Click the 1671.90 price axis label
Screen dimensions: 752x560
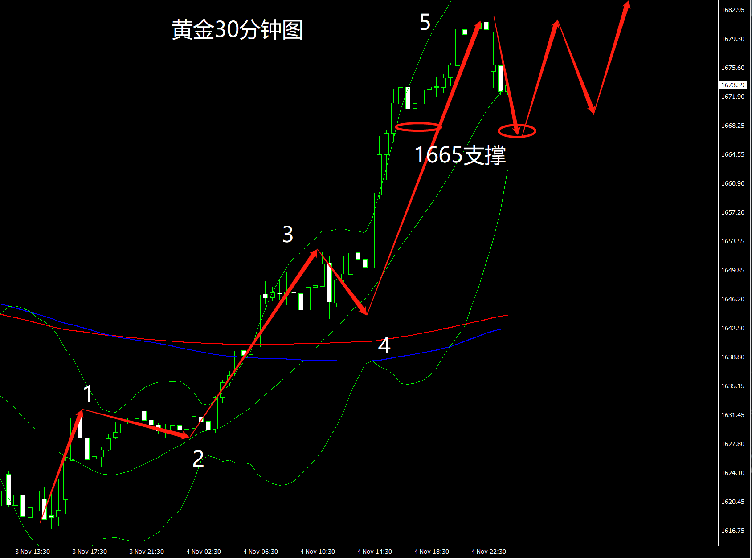pos(733,97)
